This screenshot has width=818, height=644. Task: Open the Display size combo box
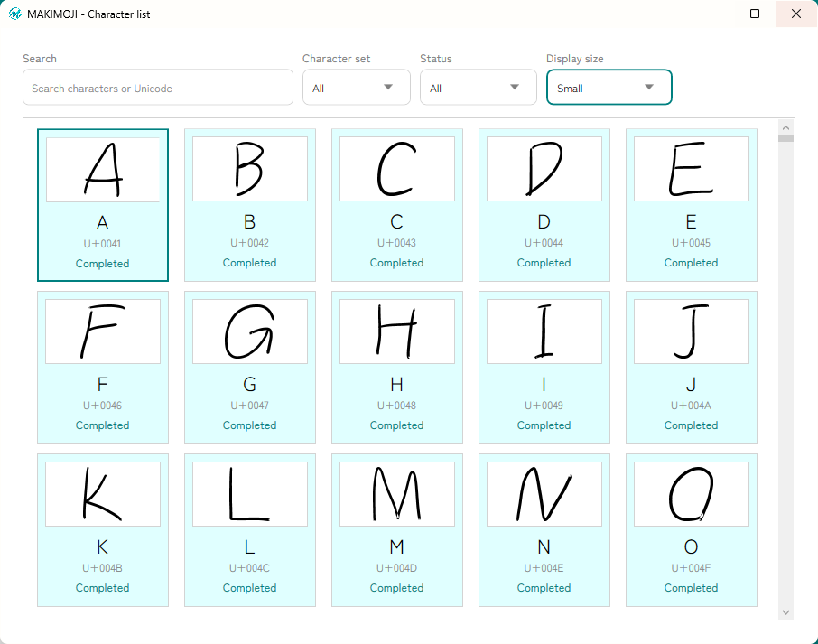609,87
